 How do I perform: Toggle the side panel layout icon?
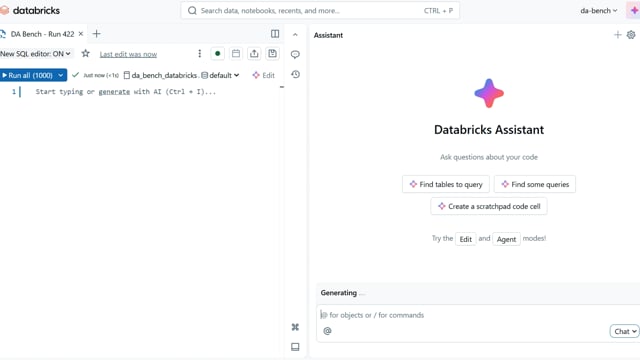coord(275,34)
